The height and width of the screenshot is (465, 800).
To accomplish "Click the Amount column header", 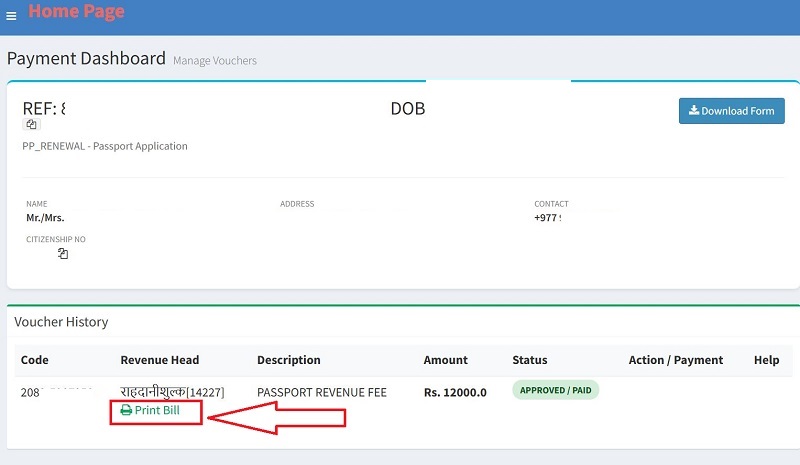I will point(445,360).
